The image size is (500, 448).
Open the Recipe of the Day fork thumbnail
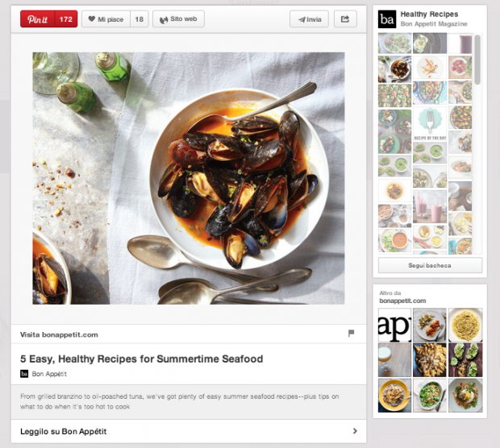430,124
